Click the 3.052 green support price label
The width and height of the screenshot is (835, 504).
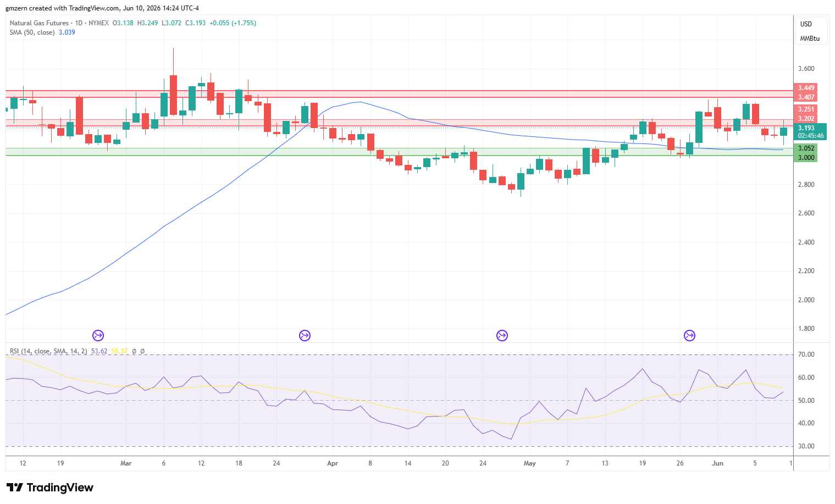click(806, 148)
